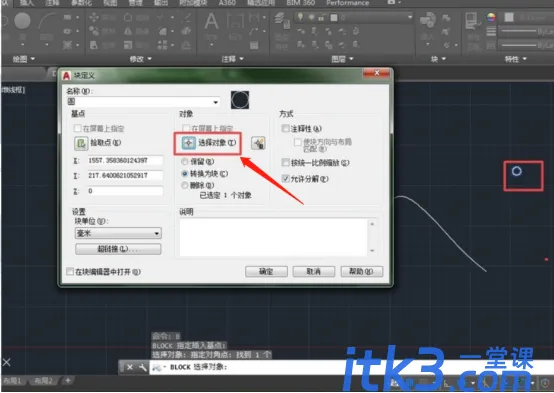The height and width of the screenshot is (393, 554).
Task: Click the block preview circle thumbnail
Action: (x=240, y=100)
